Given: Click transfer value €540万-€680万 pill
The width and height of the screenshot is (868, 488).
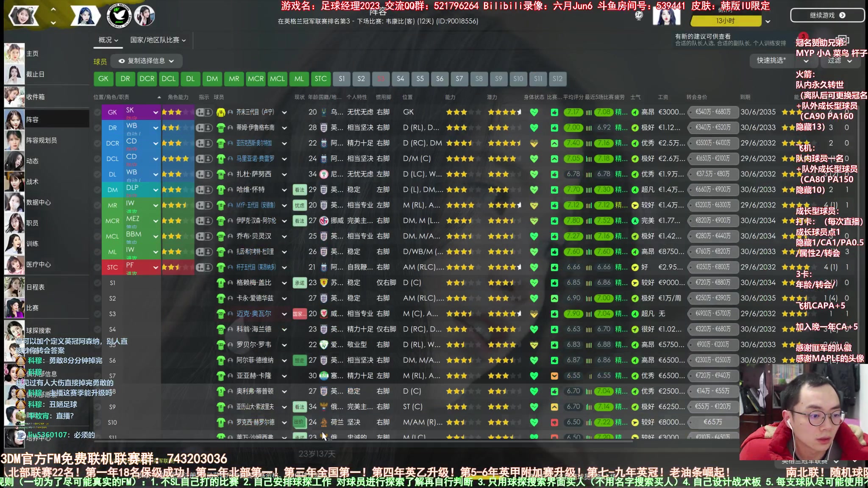Looking at the screenshot, I should [x=713, y=112].
